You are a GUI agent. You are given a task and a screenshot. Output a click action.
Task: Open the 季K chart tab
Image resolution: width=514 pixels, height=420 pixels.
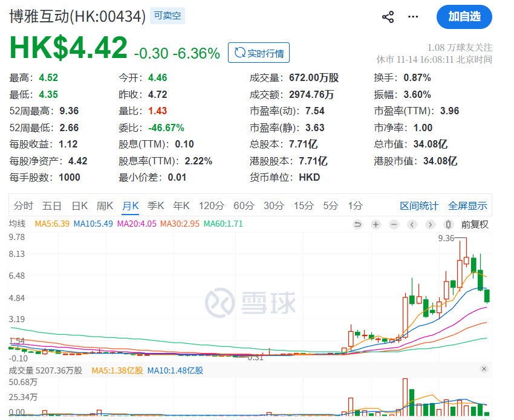[155, 205]
